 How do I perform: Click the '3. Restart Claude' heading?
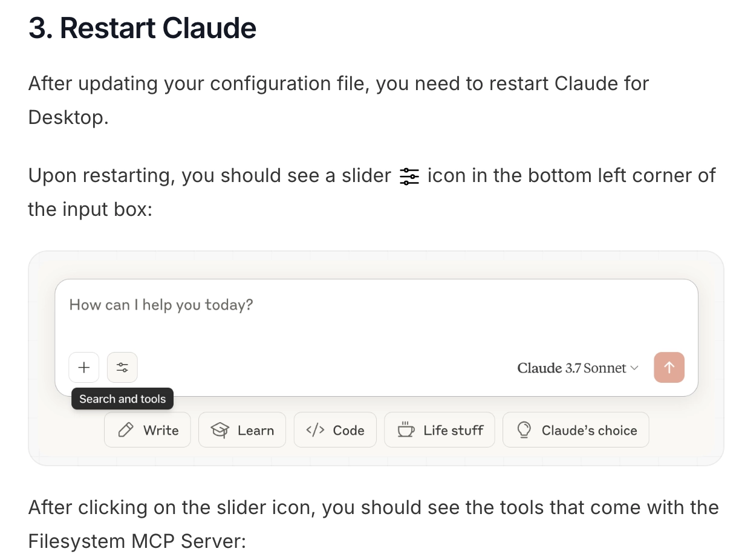tap(143, 28)
